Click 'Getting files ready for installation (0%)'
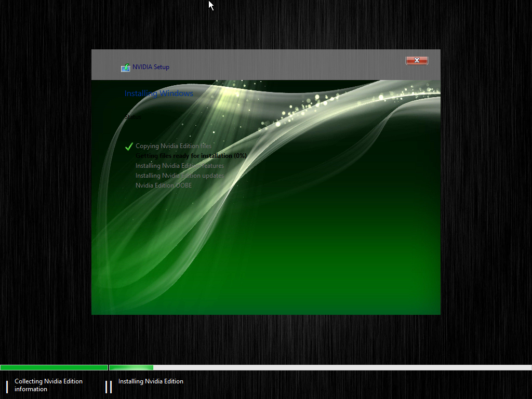Image resolution: width=532 pixels, height=399 pixels. pos(191,156)
